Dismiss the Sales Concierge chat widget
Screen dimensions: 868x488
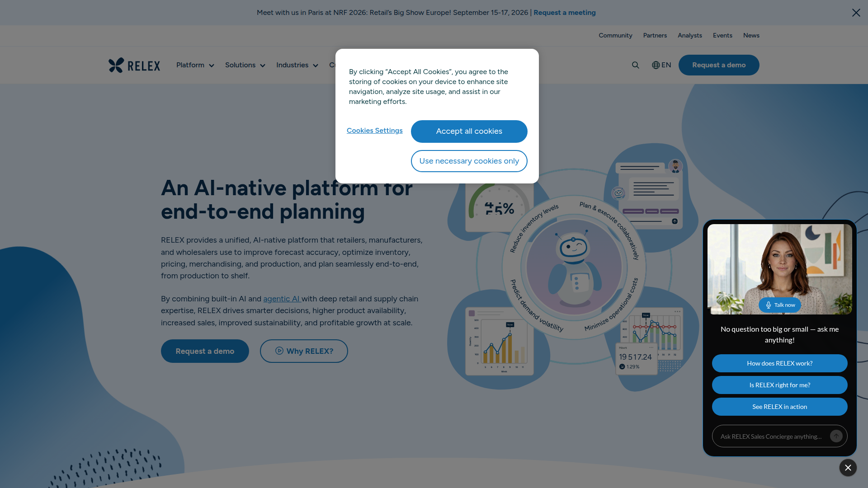848,468
